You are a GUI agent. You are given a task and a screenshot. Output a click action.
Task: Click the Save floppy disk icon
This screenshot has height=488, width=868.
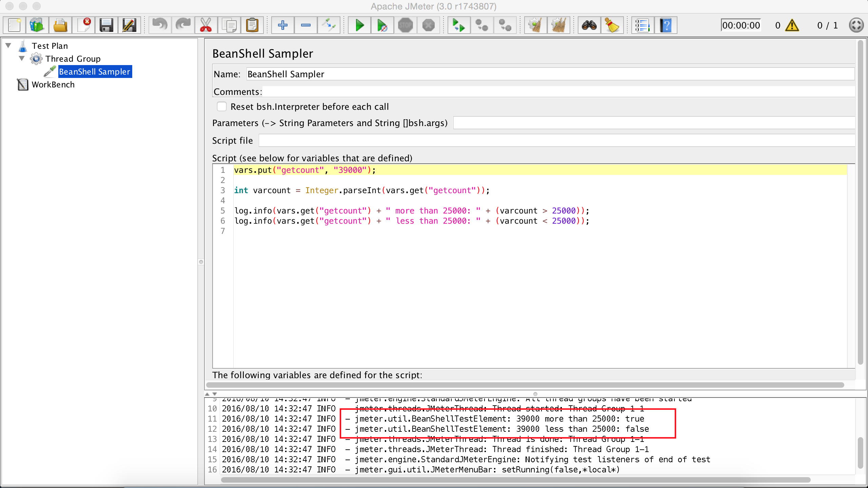pos(106,25)
